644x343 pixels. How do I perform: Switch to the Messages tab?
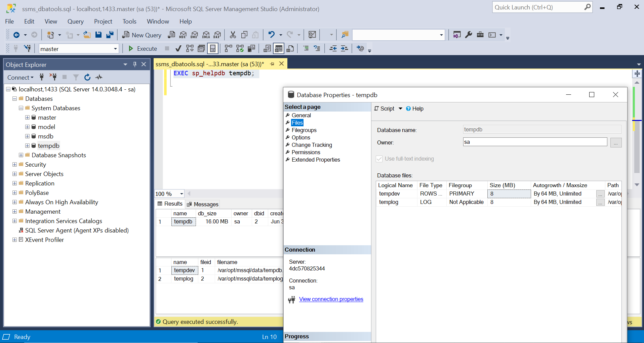coord(203,204)
